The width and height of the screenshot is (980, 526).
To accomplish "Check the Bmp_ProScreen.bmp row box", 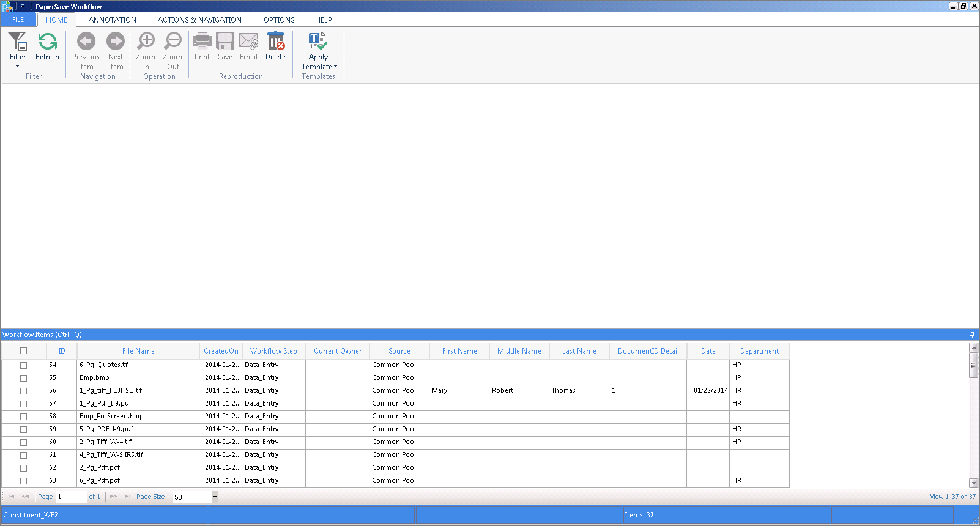I will 23,417.
